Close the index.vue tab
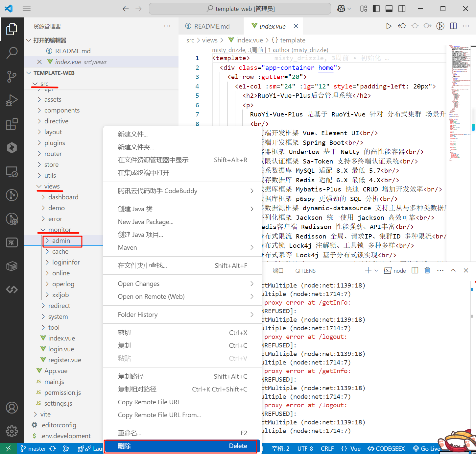 click(296, 26)
